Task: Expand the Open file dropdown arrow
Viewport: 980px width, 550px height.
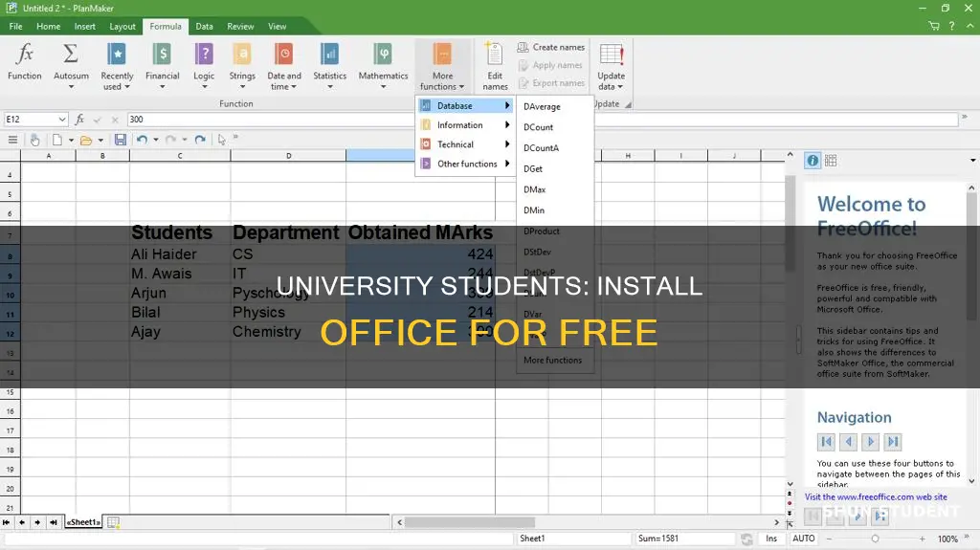Action: coord(100,140)
